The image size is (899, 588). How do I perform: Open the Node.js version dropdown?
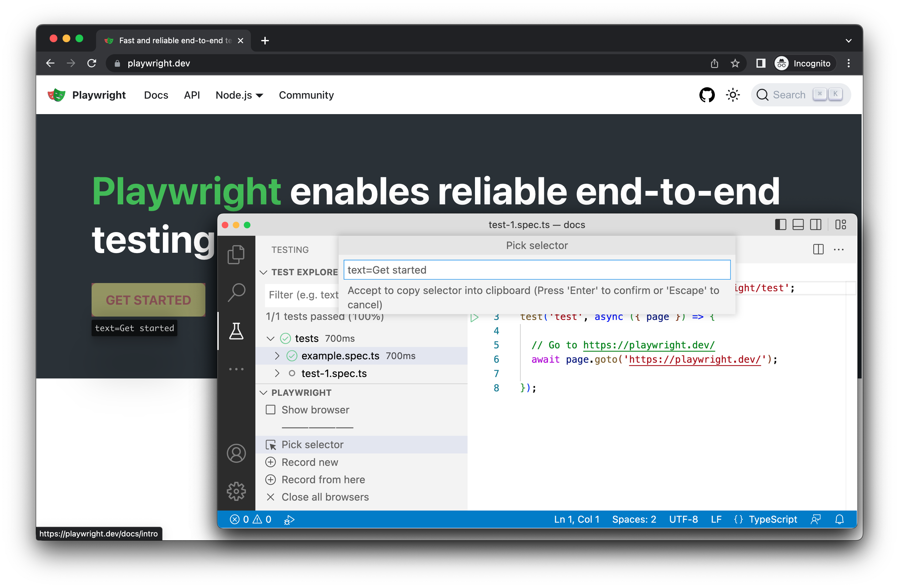239,95
